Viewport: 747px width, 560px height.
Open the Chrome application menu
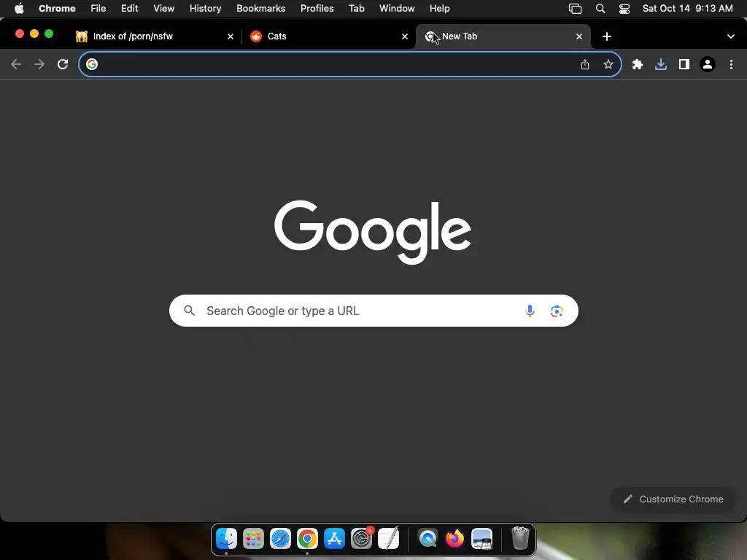(57, 9)
